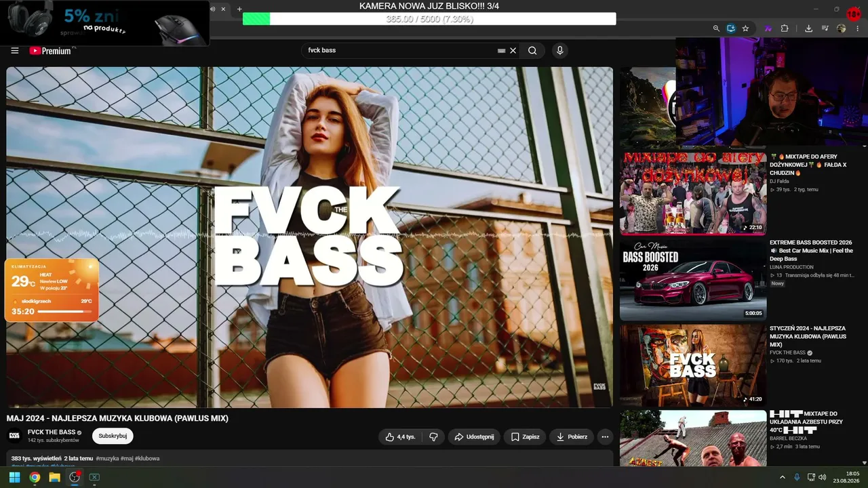Click title 'STYCZEŃ 2024 - NAJLEPSZA MUZYKA KLUBOWA'
The image size is (868, 488).
(x=808, y=336)
